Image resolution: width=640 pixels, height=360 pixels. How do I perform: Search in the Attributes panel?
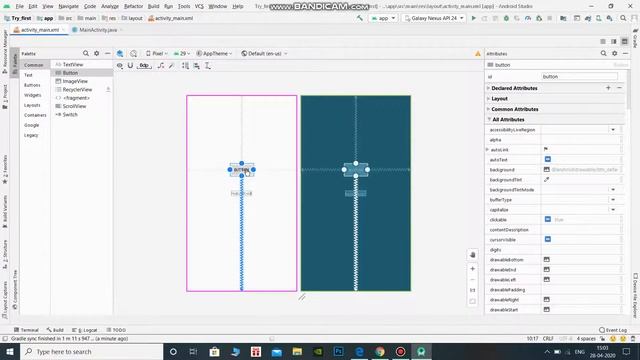tap(603, 53)
